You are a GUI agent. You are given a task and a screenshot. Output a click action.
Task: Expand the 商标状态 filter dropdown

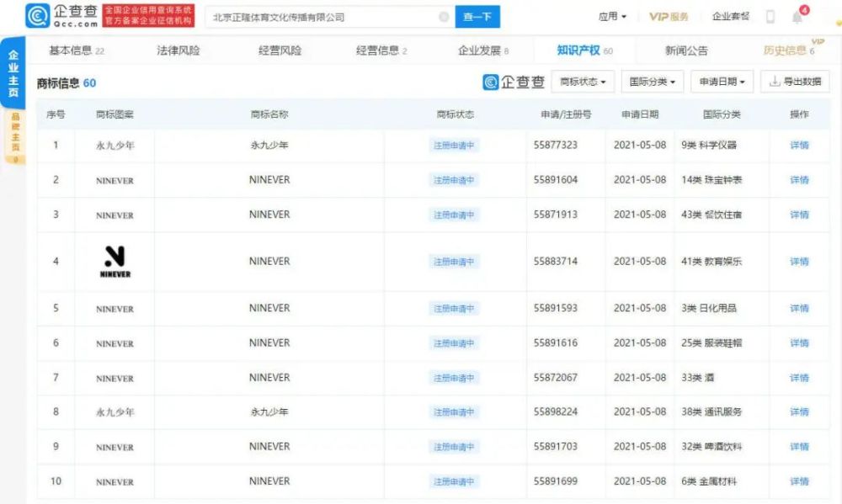(x=583, y=82)
